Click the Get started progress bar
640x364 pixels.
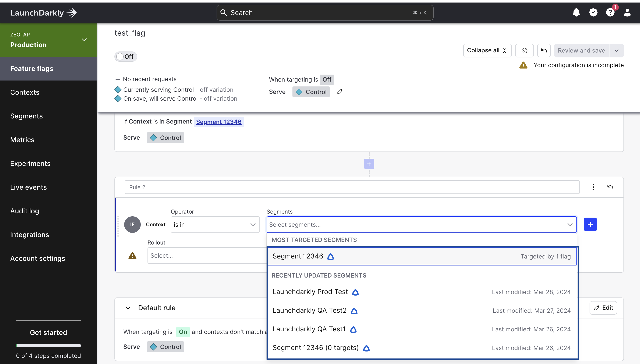(49, 346)
